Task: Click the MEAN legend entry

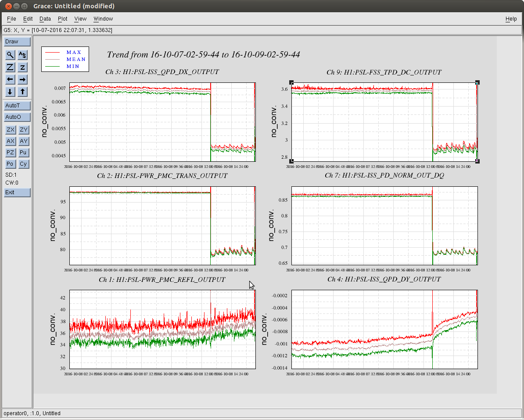Action: 76,60
